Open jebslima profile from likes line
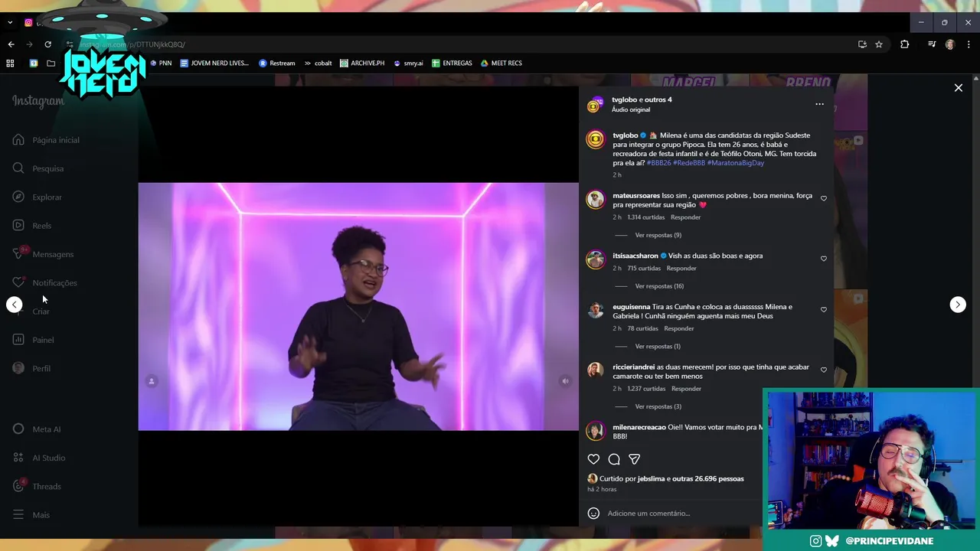The height and width of the screenshot is (551, 980). (652, 479)
